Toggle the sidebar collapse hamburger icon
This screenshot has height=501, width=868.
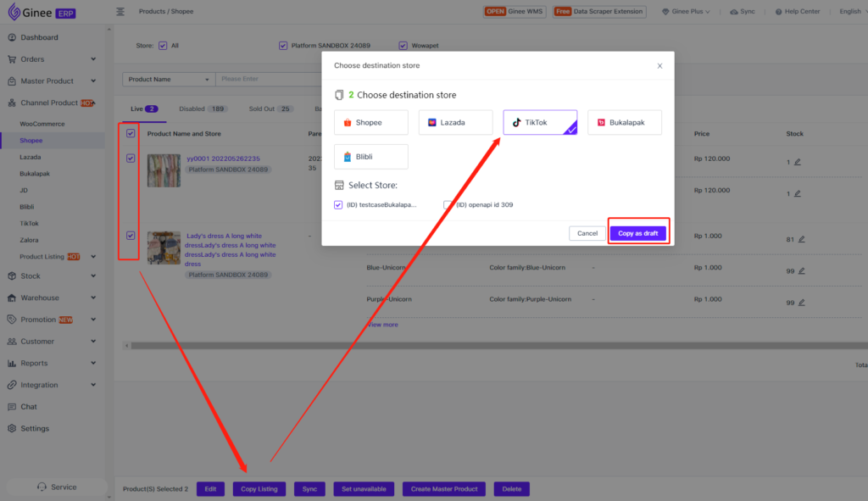click(x=120, y=11)
